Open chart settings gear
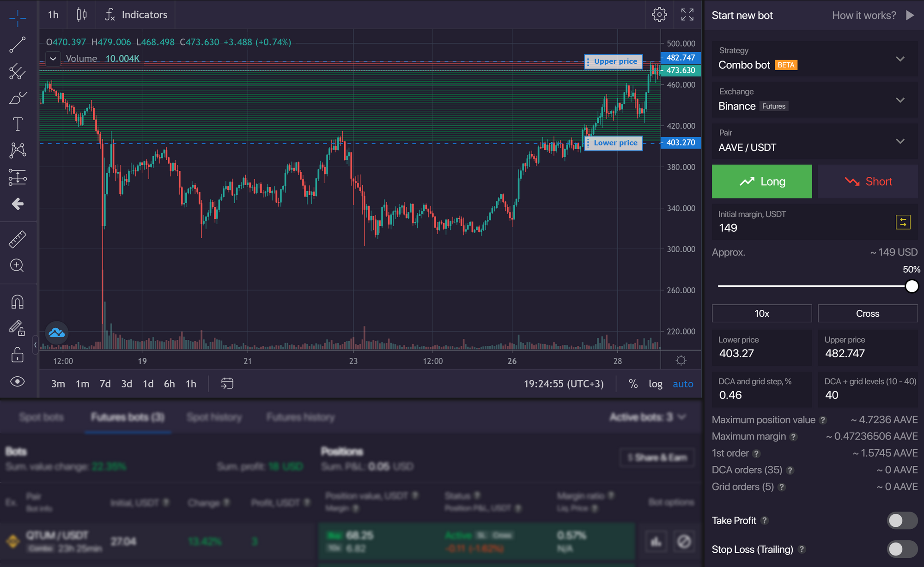Screen dimensions: 924x567 coord(659,15)
